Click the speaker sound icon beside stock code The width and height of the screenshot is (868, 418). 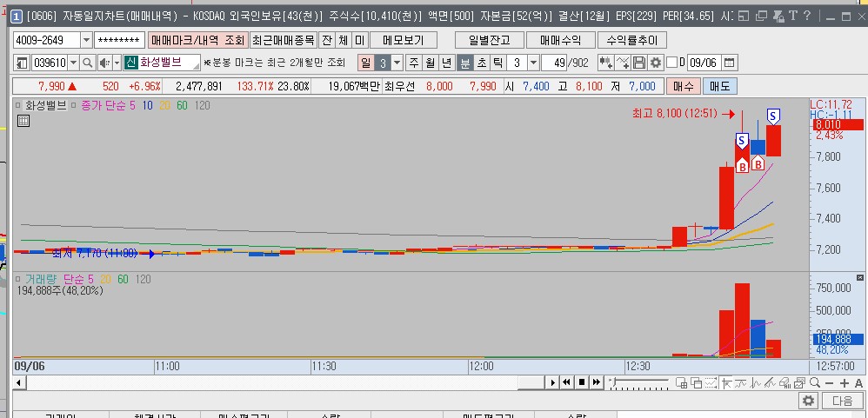tap(104, 63)
